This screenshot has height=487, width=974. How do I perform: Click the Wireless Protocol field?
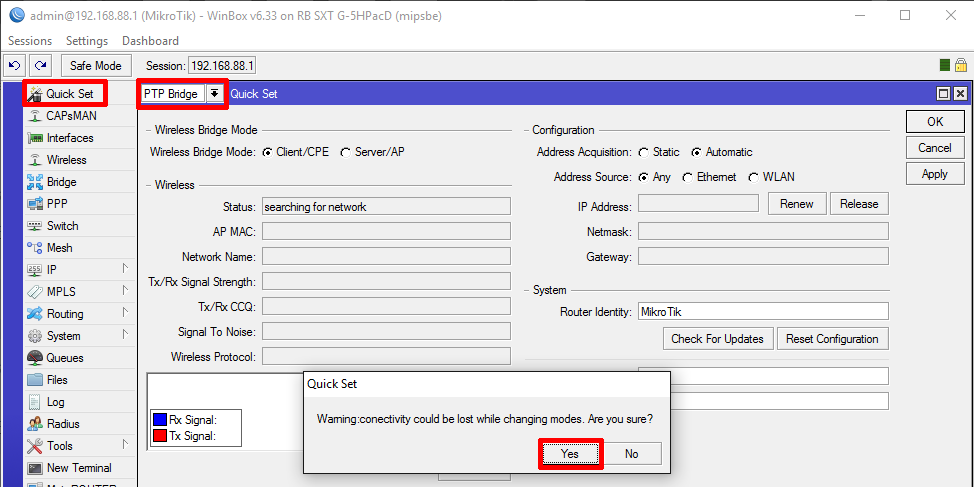pyautogui.click(x=386, y=356)
